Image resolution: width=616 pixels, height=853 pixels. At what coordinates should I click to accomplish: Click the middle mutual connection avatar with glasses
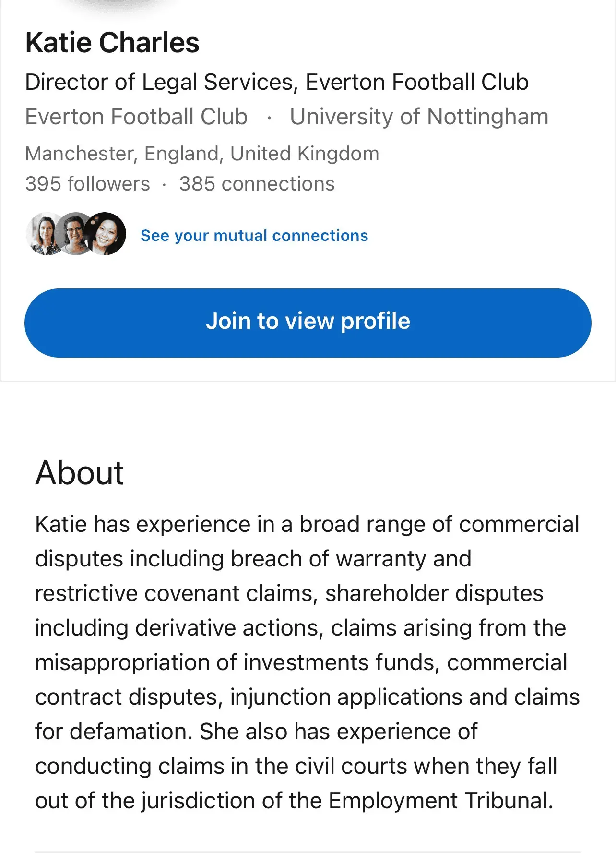click(73, 234)
